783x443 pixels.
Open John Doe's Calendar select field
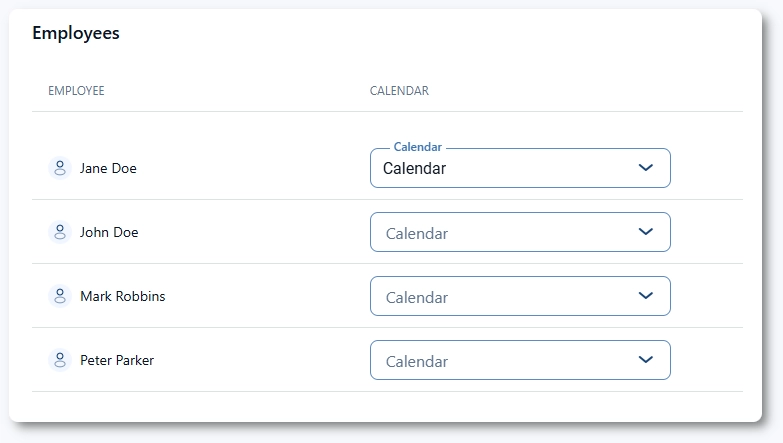pyautogui.click(x=500, y=233)
